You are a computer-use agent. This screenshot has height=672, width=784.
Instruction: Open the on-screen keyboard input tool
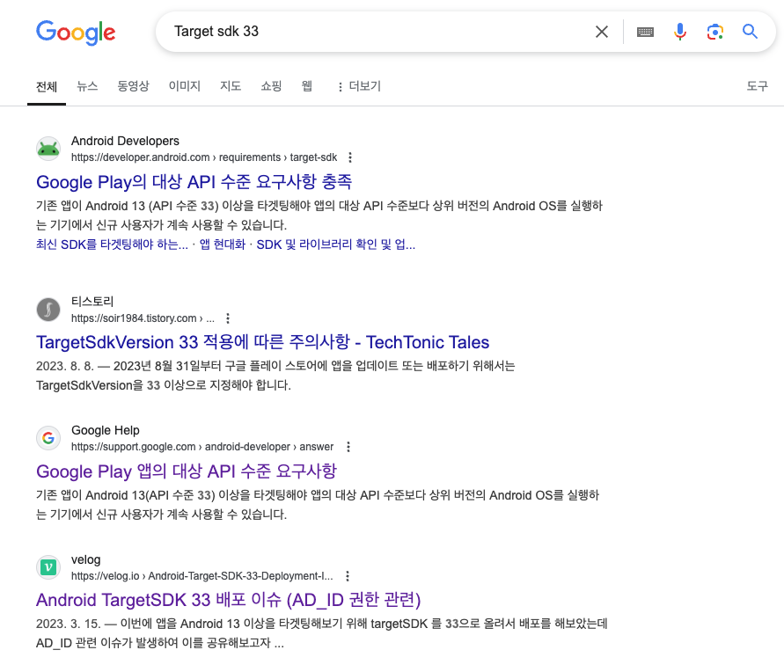click(645, 32)
